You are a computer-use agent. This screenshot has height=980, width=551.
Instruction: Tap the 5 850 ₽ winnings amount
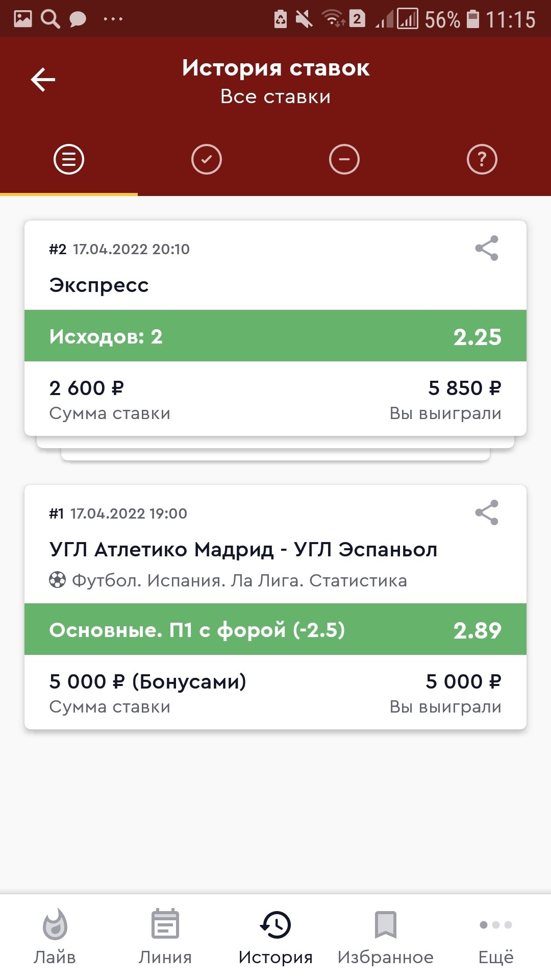click(x=464, y=388)
